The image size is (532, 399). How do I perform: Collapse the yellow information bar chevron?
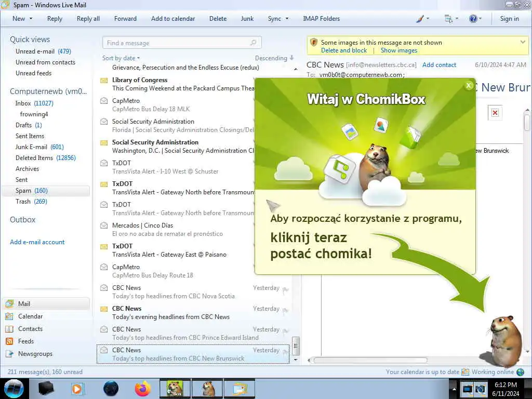pos(523,42)
